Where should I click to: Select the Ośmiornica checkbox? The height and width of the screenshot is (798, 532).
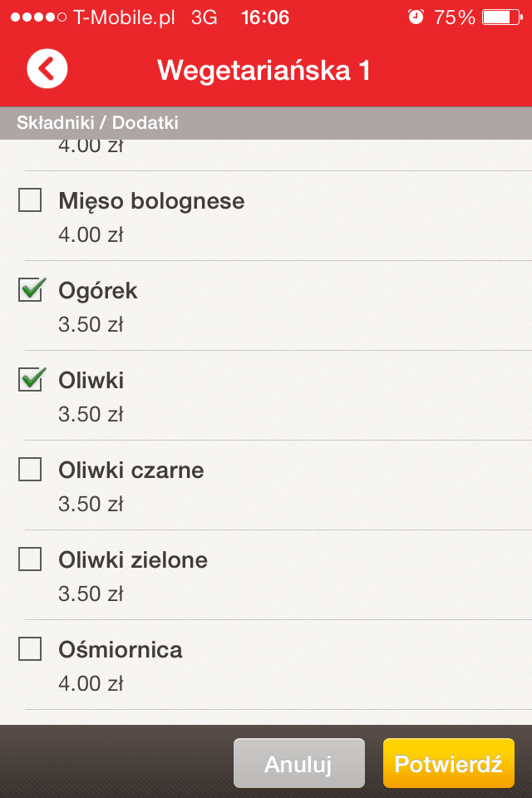(30, 649)
